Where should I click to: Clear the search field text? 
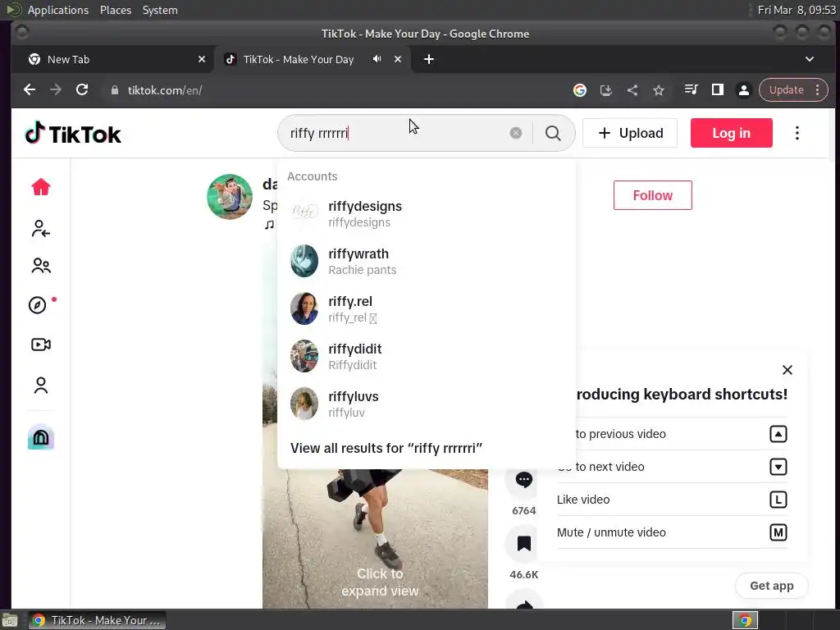515,133
